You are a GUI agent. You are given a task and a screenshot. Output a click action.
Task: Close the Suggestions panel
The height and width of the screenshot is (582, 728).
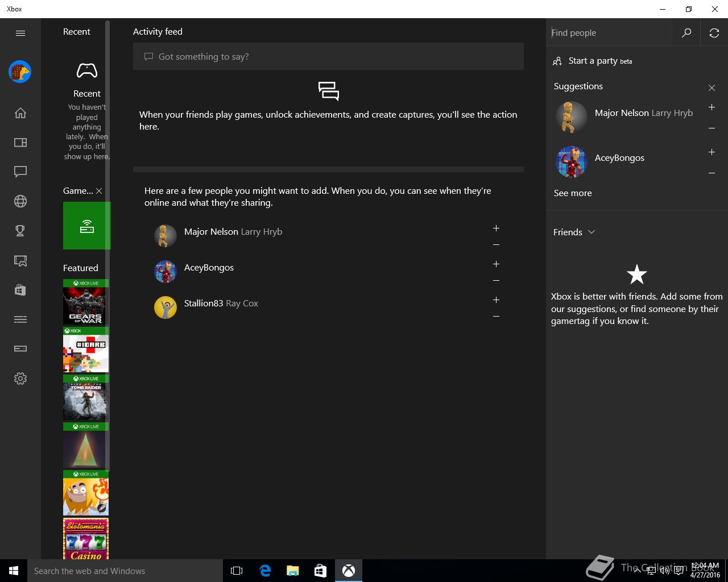pyautogui.click(x=712, y=88)
